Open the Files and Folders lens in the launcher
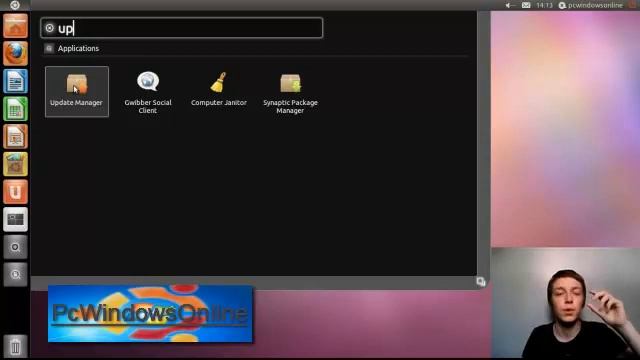The width and height of the screenshot is (640, 360). (x=16, y=274)
